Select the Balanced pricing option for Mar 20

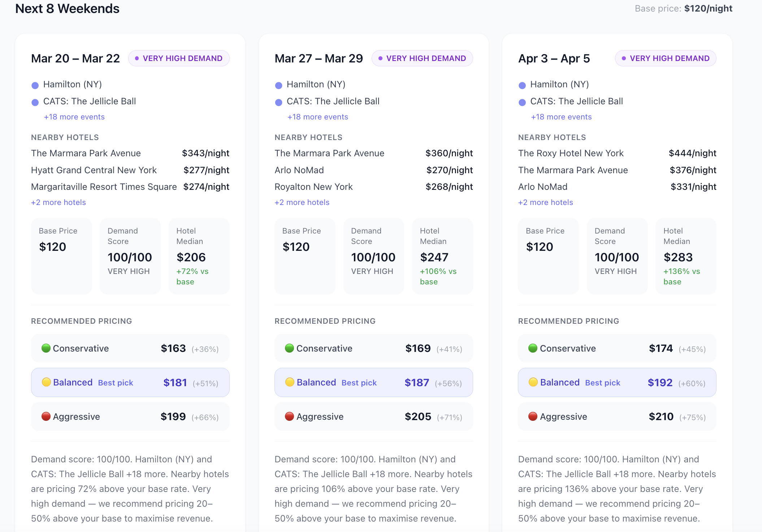click(130, 382)
